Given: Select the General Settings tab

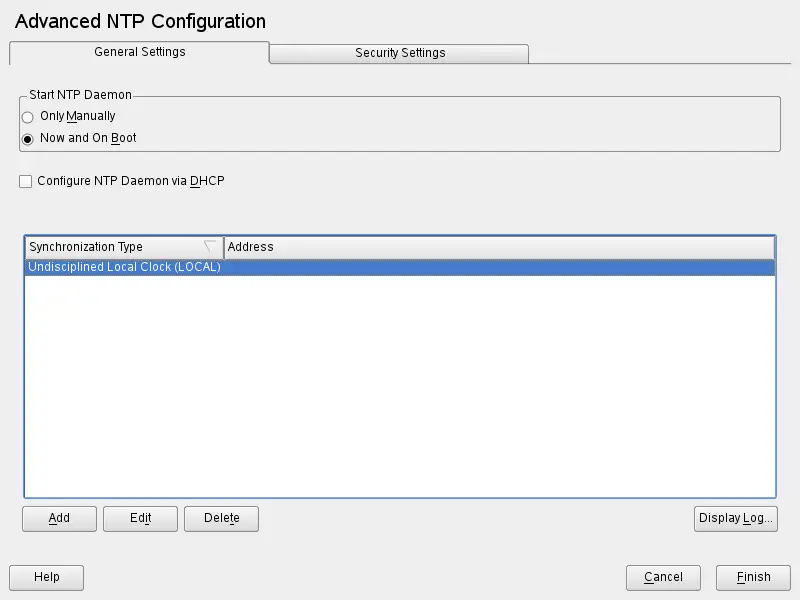Looking at the screenshot, I should [139, 52].
